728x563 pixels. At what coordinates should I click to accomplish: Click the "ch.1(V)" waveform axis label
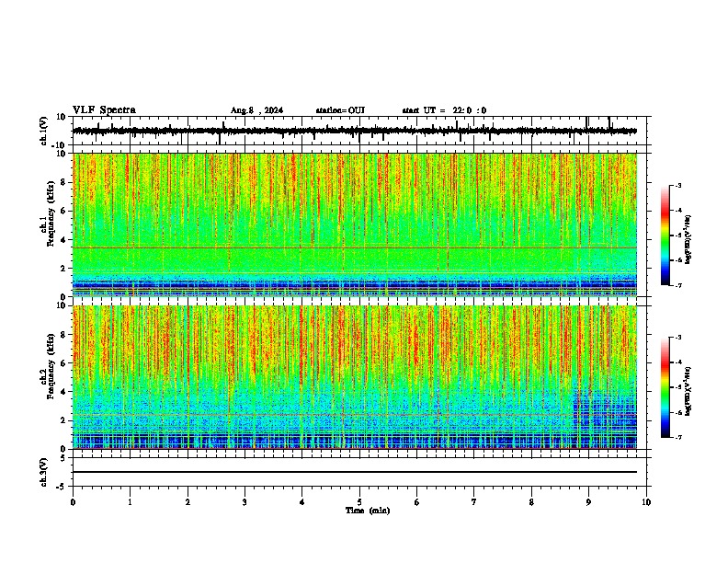click(44, 131)
